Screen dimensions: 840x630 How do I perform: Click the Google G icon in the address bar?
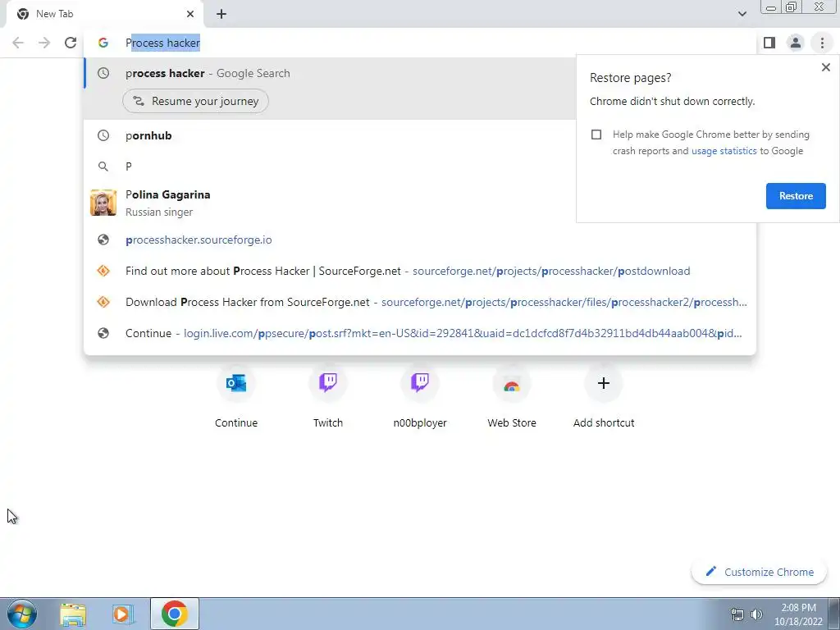click(x=103, y=43)
